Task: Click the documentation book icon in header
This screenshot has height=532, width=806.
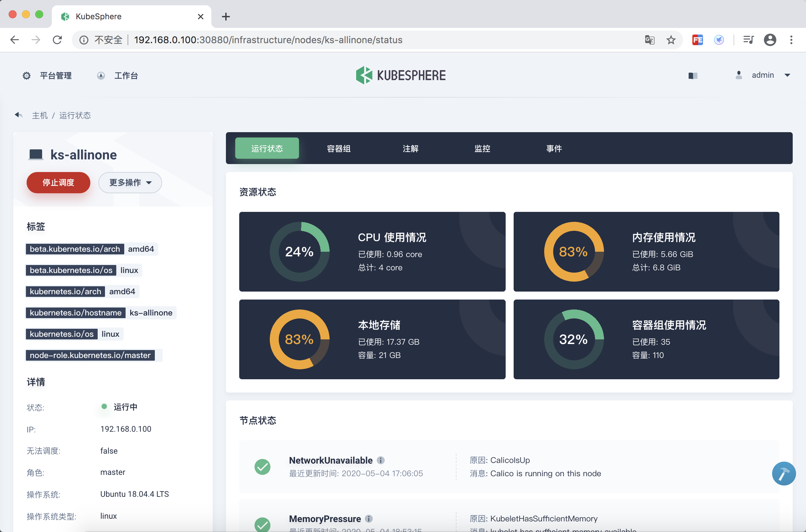Action: [x=693, y=76]
